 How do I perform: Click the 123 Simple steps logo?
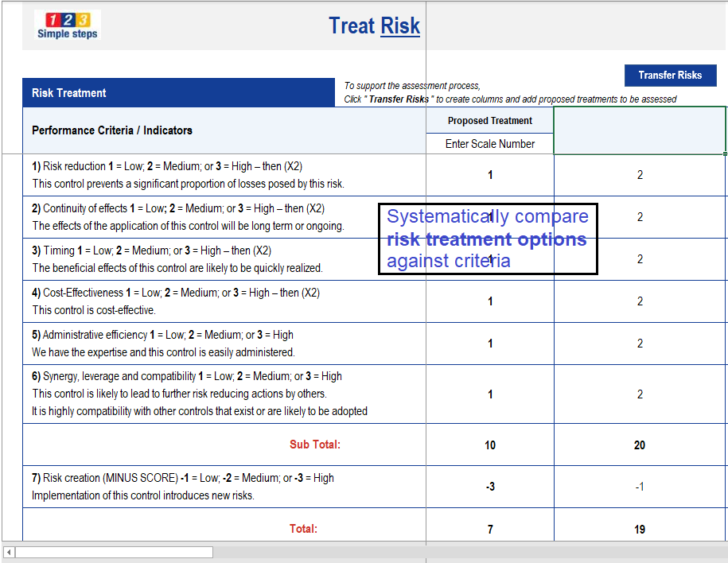[x=68, y=25]
